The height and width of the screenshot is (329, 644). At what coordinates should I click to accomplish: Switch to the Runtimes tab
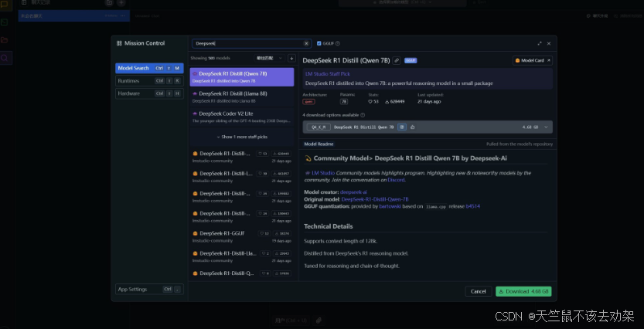point(149,81)
